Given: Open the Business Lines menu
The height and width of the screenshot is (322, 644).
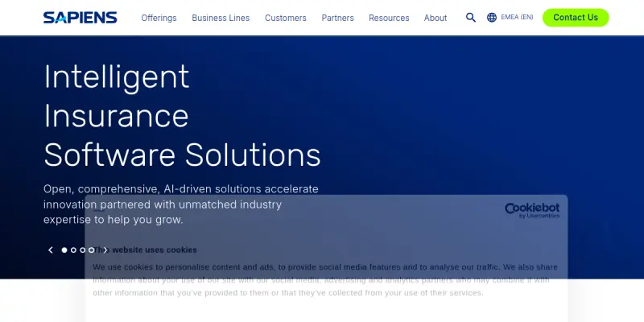Looking at the screenshot, I should 221,18.
